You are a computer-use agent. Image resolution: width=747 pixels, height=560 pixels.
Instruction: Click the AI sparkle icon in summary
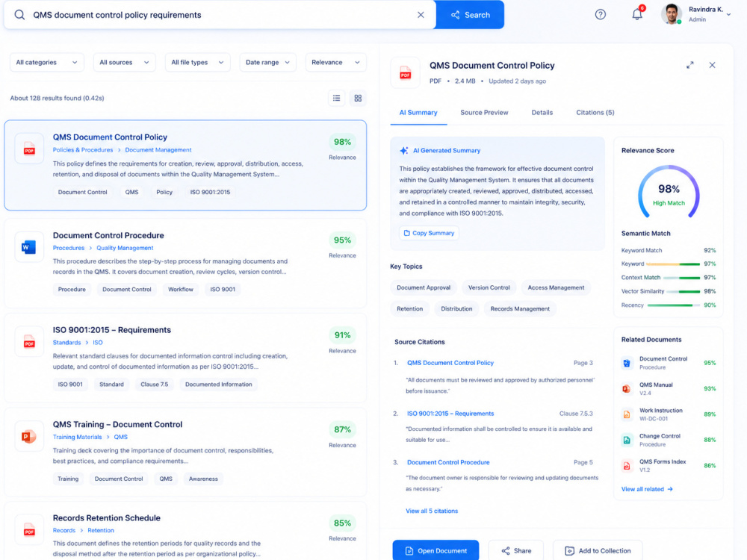[404, 151]
